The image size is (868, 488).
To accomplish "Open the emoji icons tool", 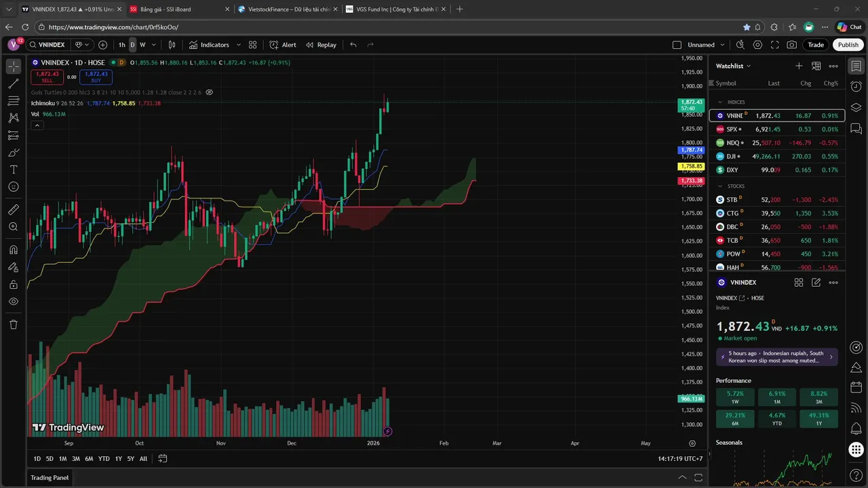I will pyautogui.click(x=14, y=186).
